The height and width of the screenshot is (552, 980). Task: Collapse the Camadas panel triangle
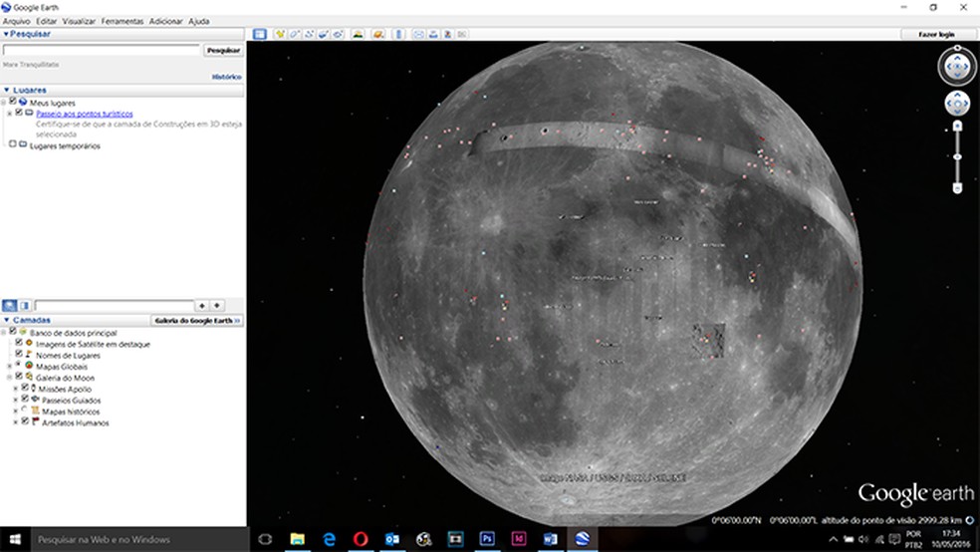point(6,320)
